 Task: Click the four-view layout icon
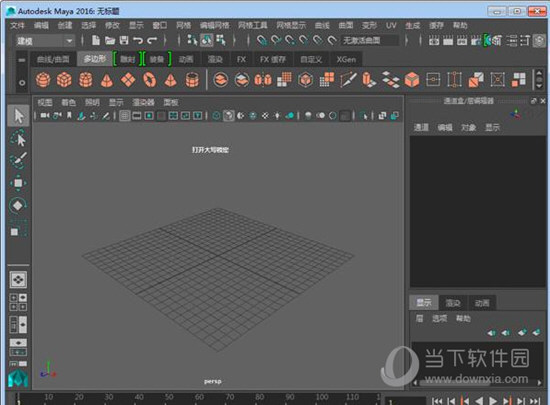pos(18,302)
